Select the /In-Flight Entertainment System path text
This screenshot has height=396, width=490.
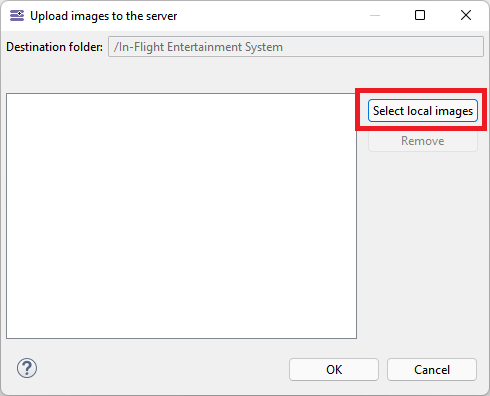pyautogui.click(x=198, y=47)
